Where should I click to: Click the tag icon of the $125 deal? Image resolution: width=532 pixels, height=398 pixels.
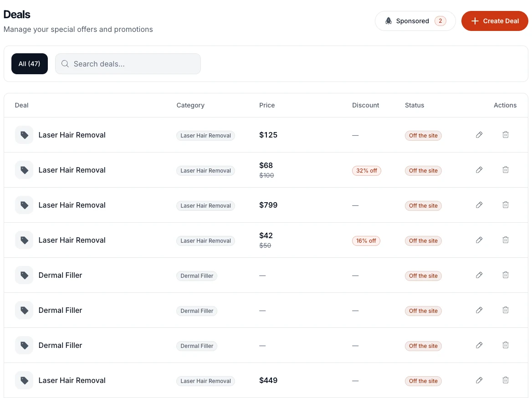24,135
